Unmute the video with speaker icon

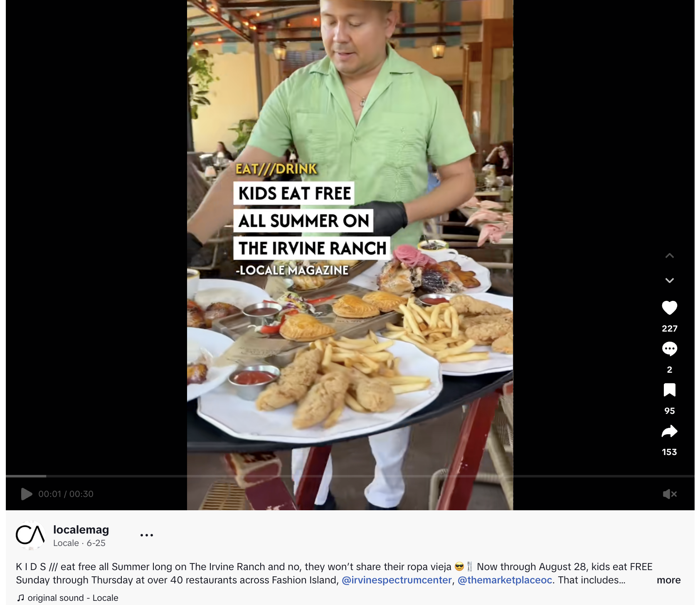coord(670,494)
